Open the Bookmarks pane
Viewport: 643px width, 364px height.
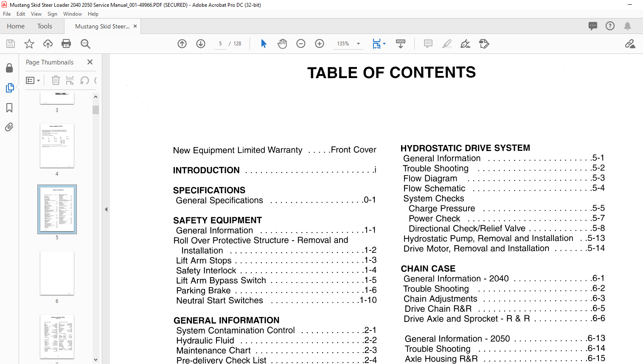point(9,108)
